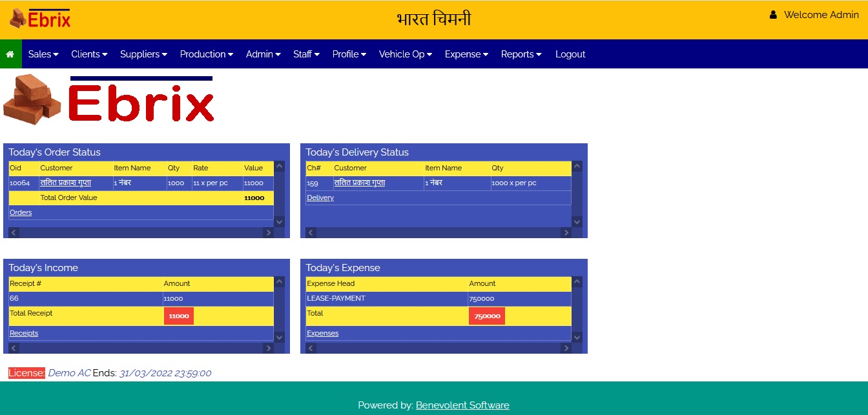Click the Ebrix logo in the yellow header
This screenshot has height=415, width=868.
(40, 19)
